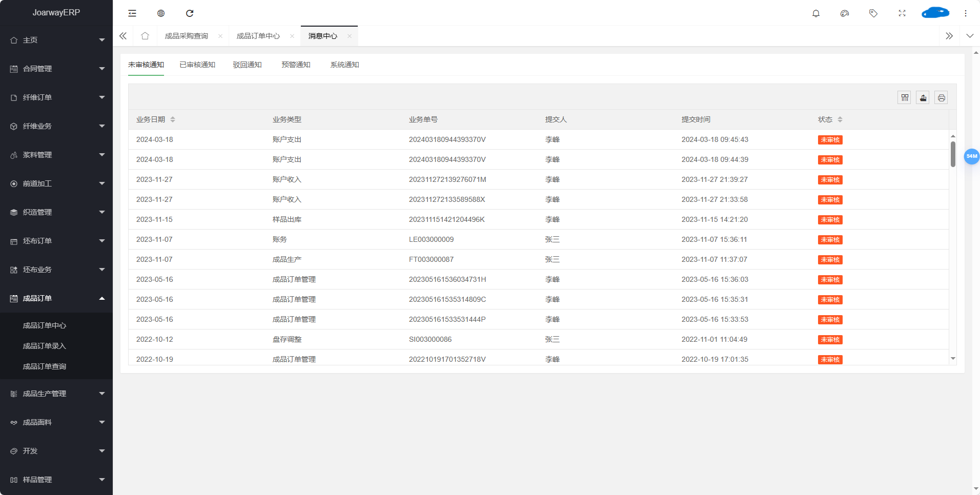Click the page scrollbar down arrow
The height and width of the screenshot is (495, 980).
976,489
